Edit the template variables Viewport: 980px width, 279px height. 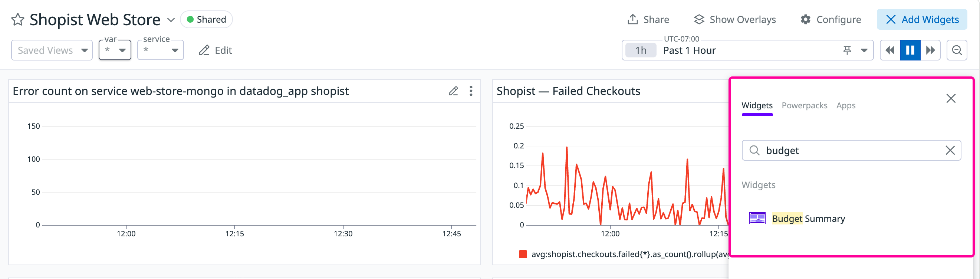pos(216,50)
